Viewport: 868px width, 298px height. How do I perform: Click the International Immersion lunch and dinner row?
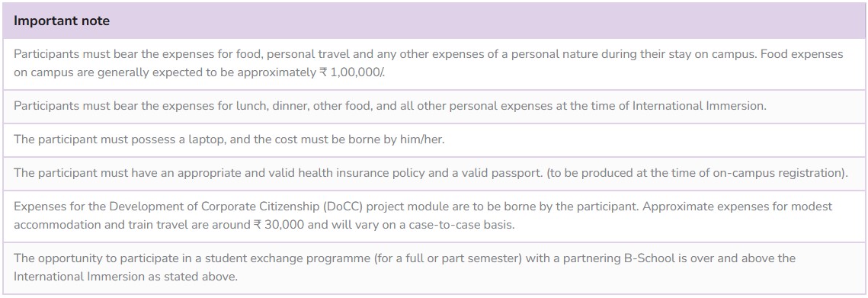click(434, 107)
